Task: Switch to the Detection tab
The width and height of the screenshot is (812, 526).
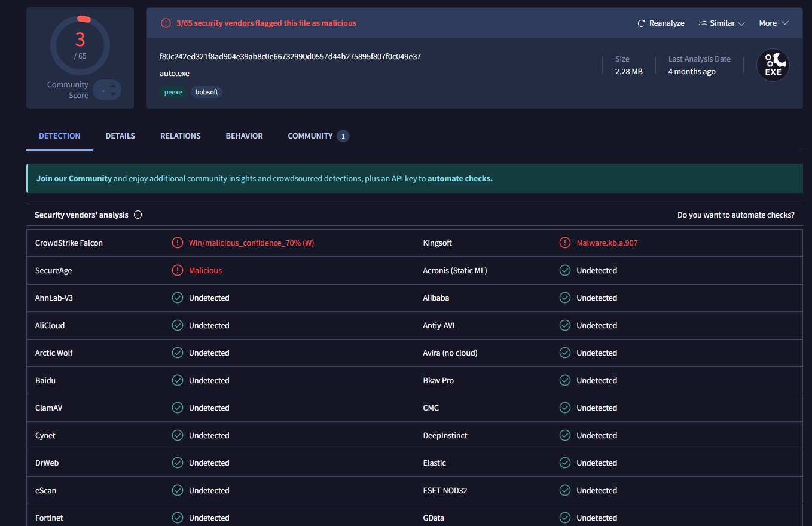Action: (60, 136)
